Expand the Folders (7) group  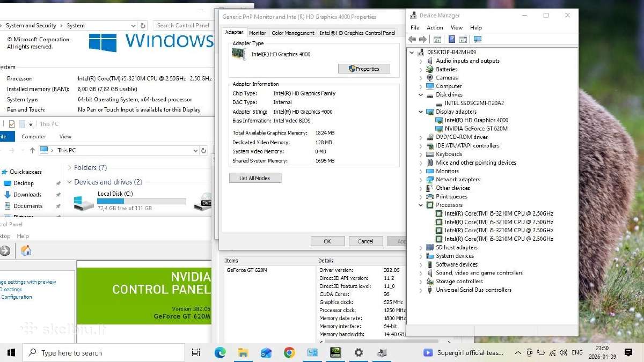(70, 168)
